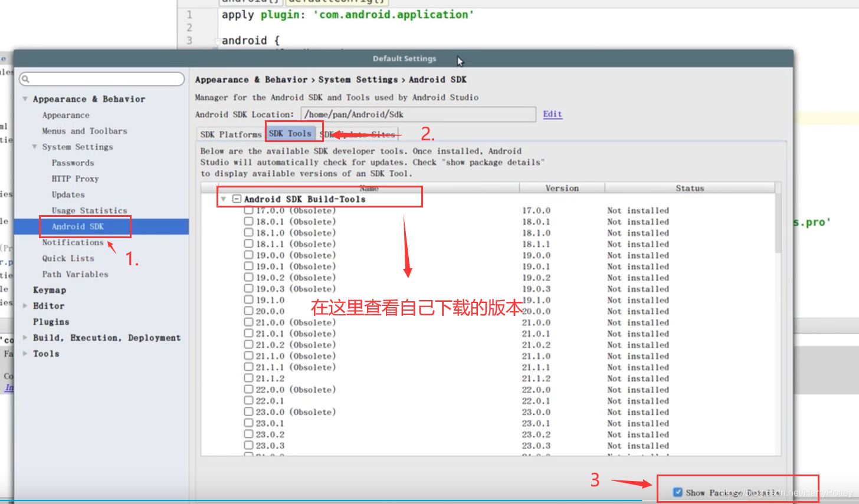Screen dimensions: 859x504
Task: Open Quick Lists settings
Action: click(x=68, y=258)
